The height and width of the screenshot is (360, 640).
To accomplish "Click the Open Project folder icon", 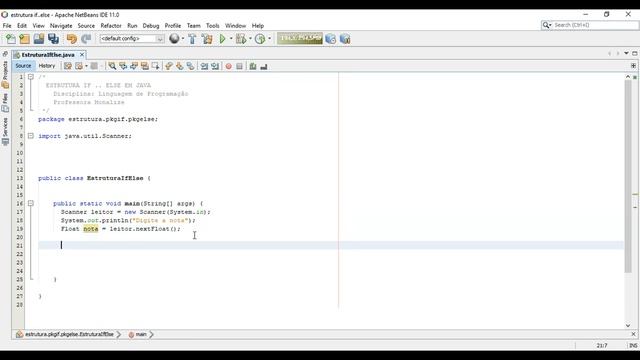I will tap(39, 39).
